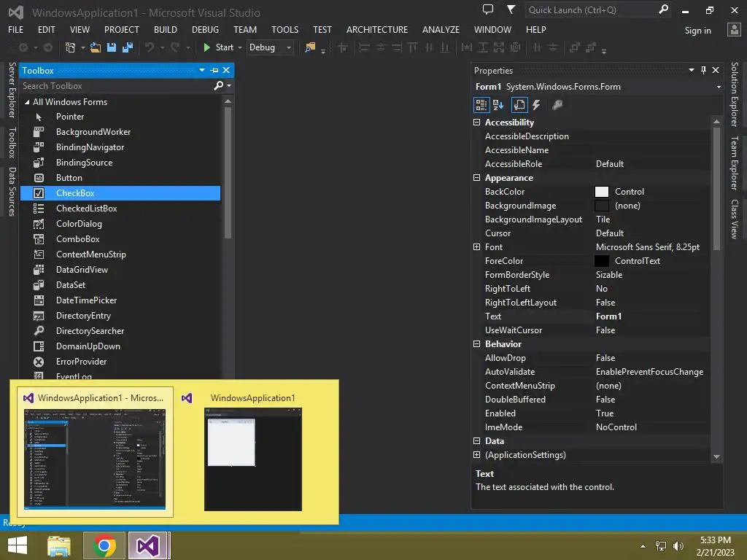Pin the Properties panel with pushpin
Screen dimensions: 747x560
(x=703, y=70)
